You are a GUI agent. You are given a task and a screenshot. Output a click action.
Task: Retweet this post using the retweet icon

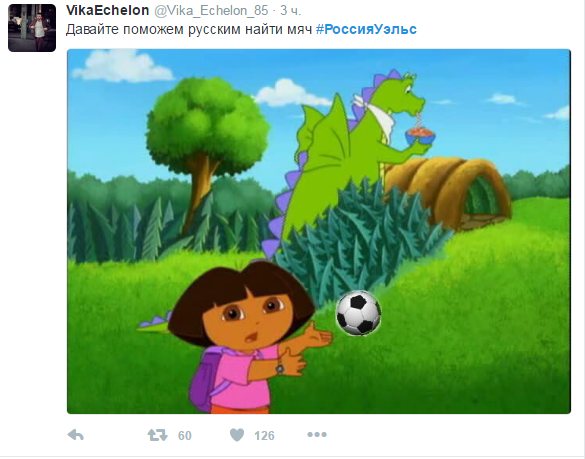pos(157,435)
